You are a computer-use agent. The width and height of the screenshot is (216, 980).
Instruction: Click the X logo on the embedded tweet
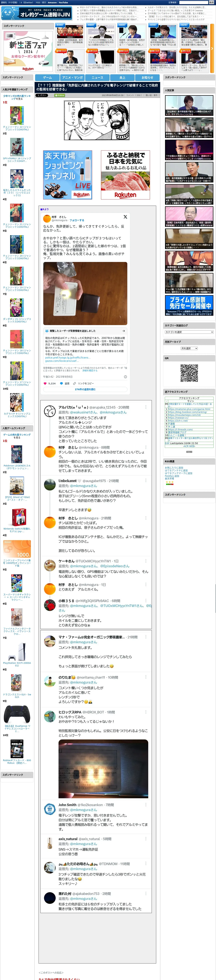coord(125,217)
